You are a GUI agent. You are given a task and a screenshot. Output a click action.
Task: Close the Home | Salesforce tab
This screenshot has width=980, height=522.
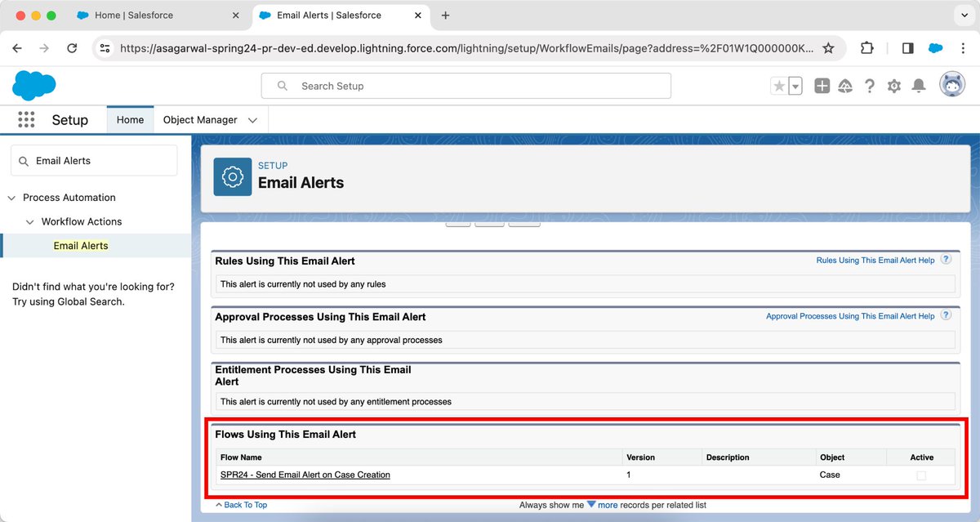pos(235,16)
